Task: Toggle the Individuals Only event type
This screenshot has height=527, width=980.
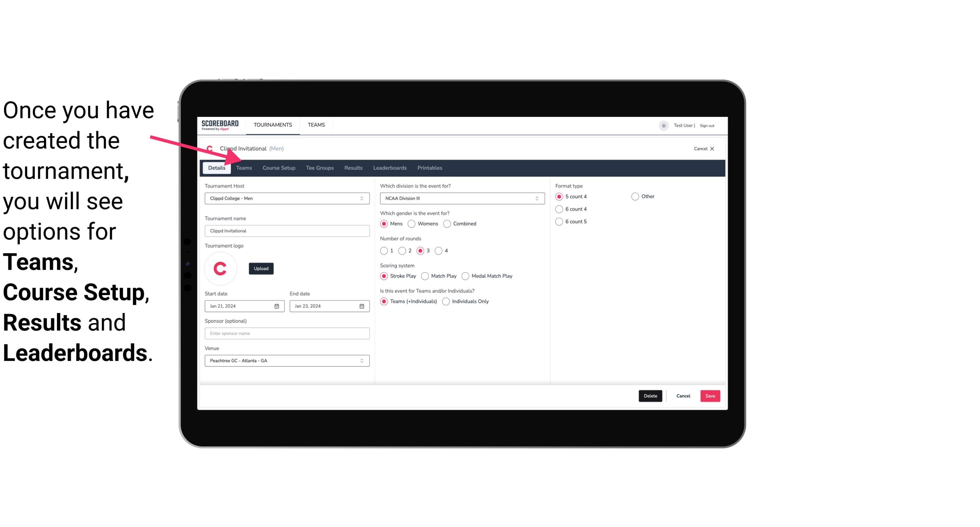Action: pyautogui.click(x=446, y=301)
